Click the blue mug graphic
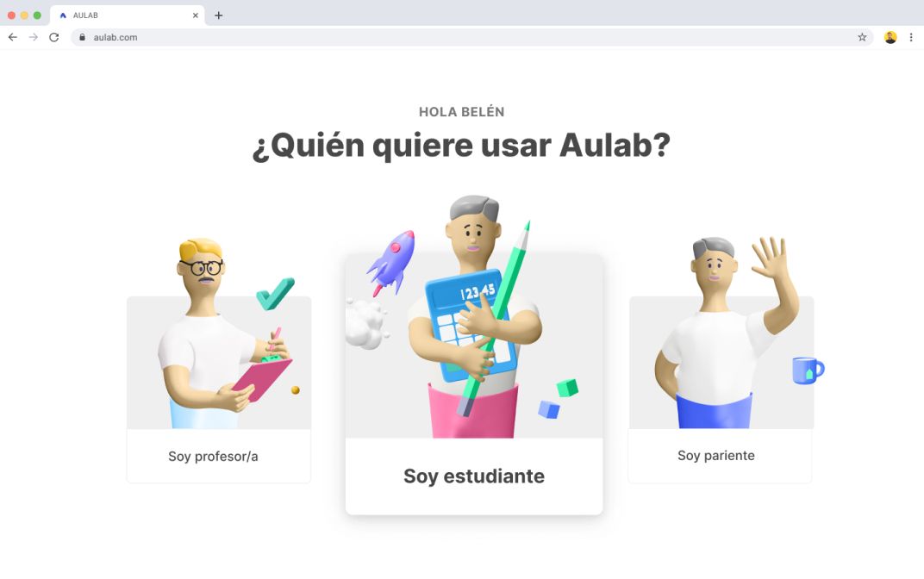 pos(808,370)
